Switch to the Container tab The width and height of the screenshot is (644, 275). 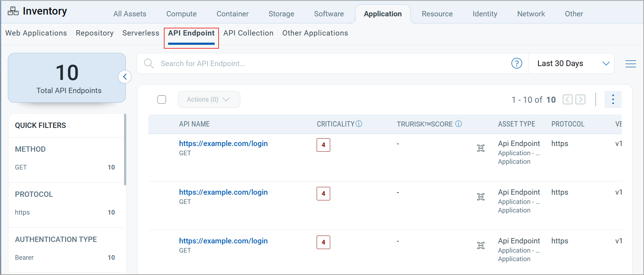[x=233, y=14]
